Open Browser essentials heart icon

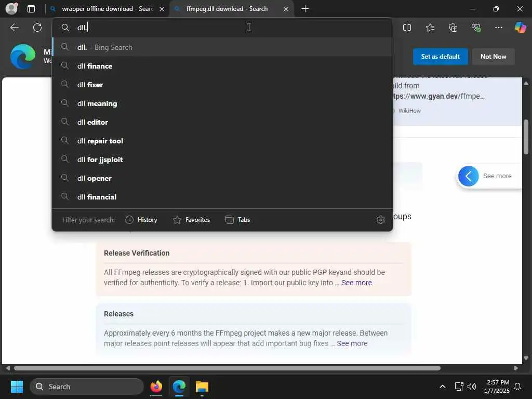coord(476,28)
